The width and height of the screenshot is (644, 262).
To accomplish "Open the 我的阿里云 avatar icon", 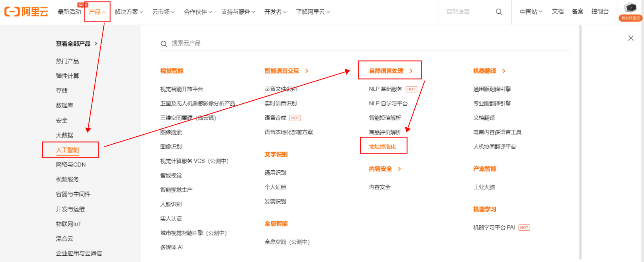I will [x=630, y=12].
